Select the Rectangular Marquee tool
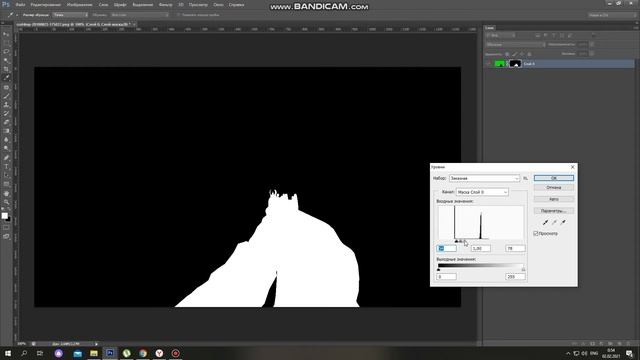Image resolution: width=640 pixels, height=360 pixels. [x=6, y=43]
